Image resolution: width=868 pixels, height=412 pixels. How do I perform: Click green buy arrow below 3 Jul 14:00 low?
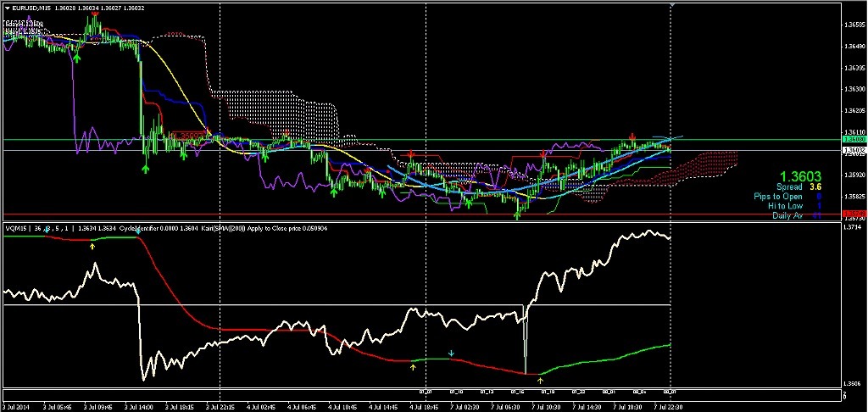tap(146, 169)
